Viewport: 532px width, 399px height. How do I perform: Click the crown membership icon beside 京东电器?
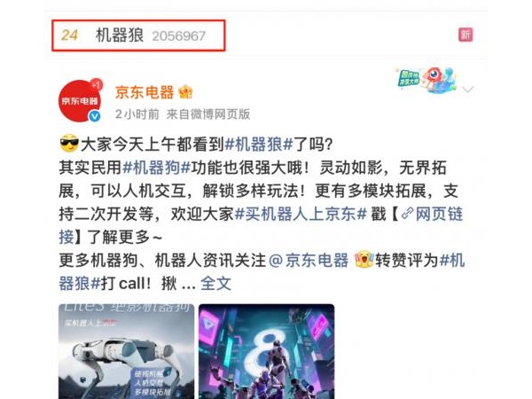coord(185,91)
